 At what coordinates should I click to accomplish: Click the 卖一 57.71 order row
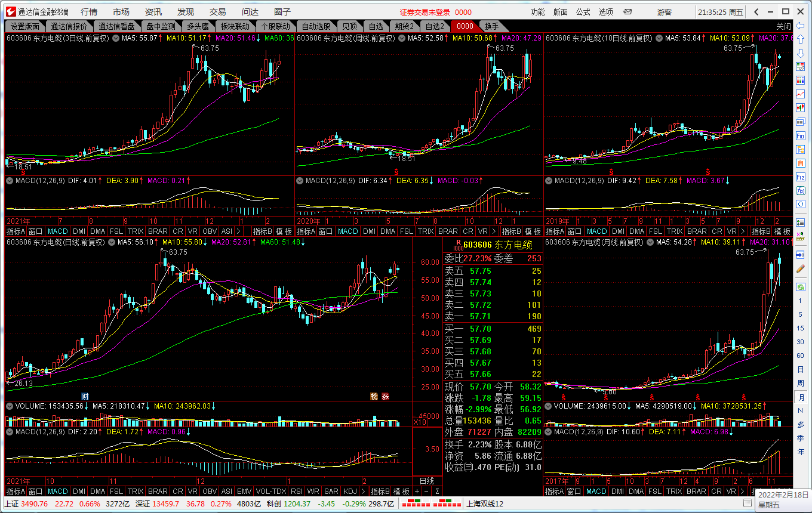pyautogui.click(x=493, y=316)
